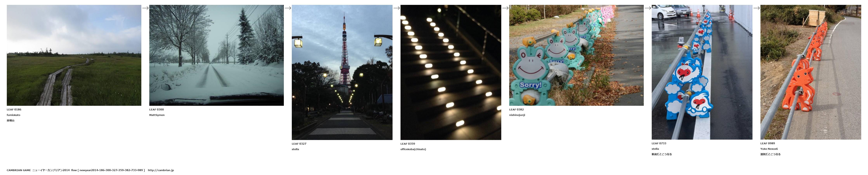Viewport: 868px width, 175px height.
Task: Click the arrow after the Tokyo Tower photo
Action: tap(397, 8)
